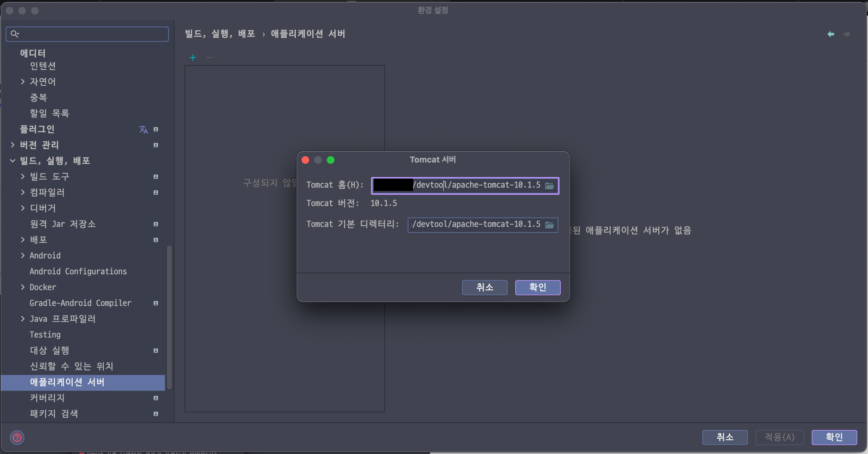The image size is (868, 454).
Task: Click the forward navigation arrow
Action: point(847,34)
